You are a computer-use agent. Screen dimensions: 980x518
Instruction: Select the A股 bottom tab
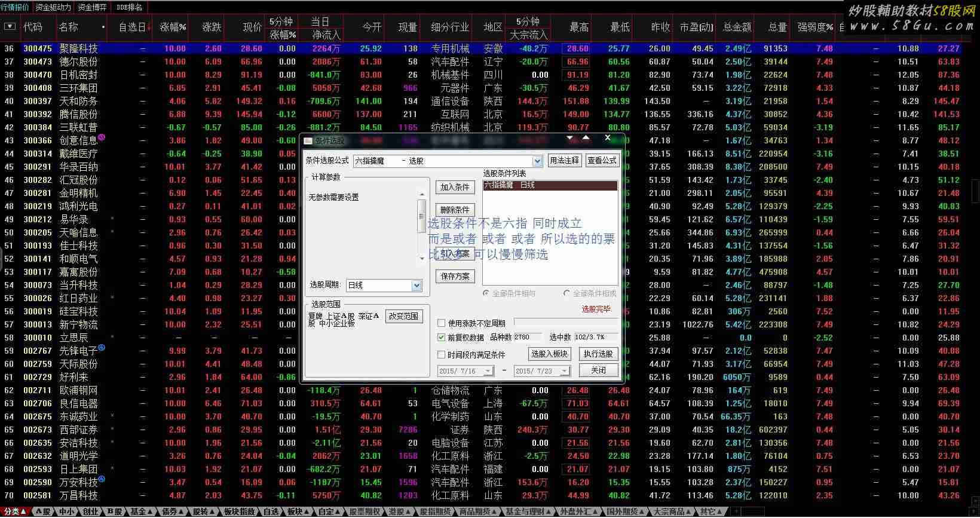point(43,512)
